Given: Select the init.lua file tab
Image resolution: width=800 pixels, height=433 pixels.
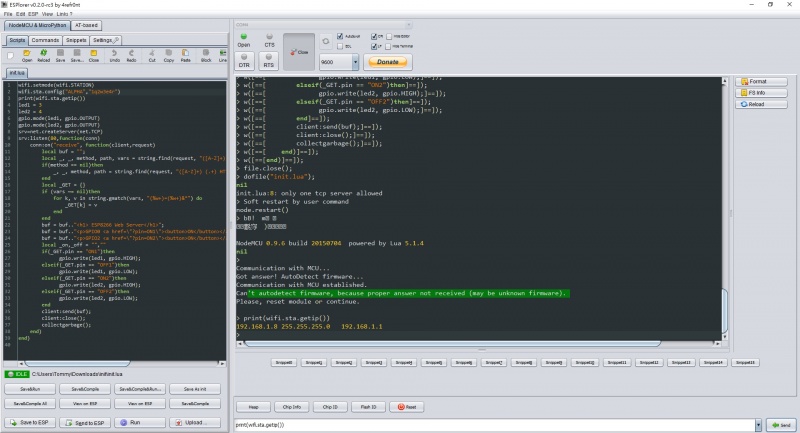Looking at the screenshot, I should click(x=17, y=72).
